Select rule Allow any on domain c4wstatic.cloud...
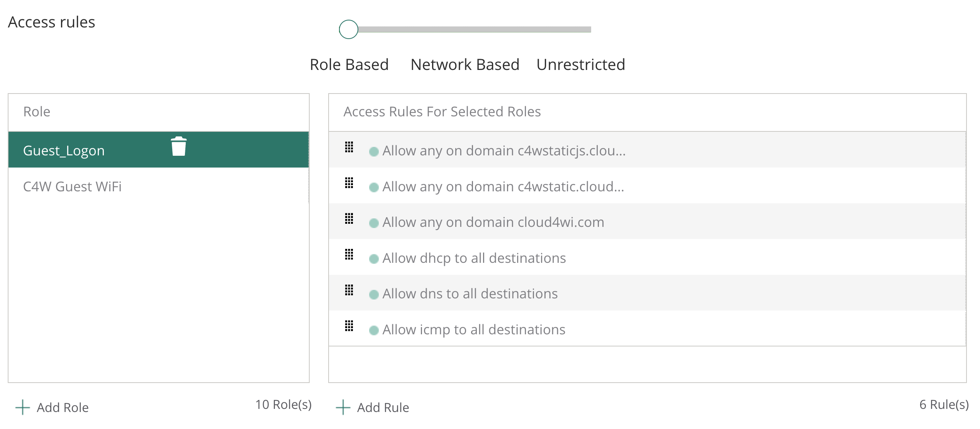This screenshot has height=429, width=980. click(x=647, y=186)
